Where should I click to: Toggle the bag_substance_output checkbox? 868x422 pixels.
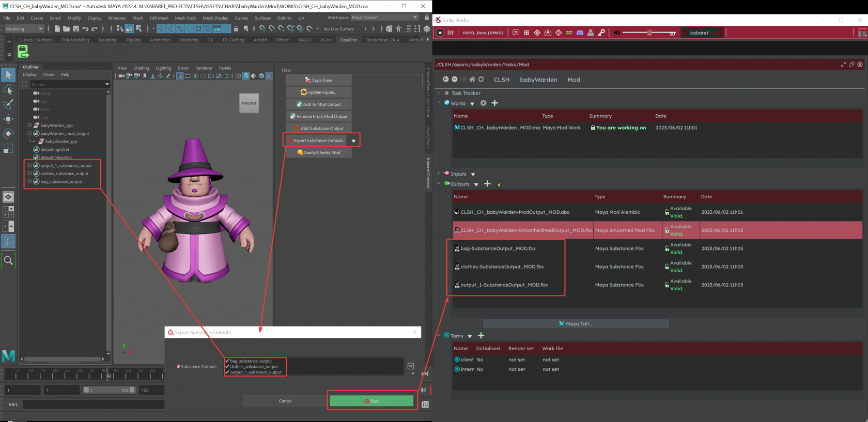coord(227,361)
